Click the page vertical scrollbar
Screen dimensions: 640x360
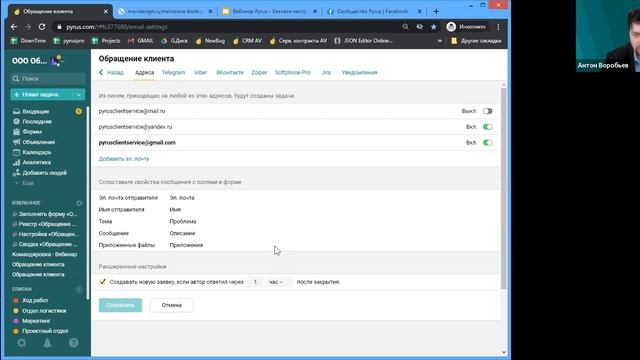[504, 188]
